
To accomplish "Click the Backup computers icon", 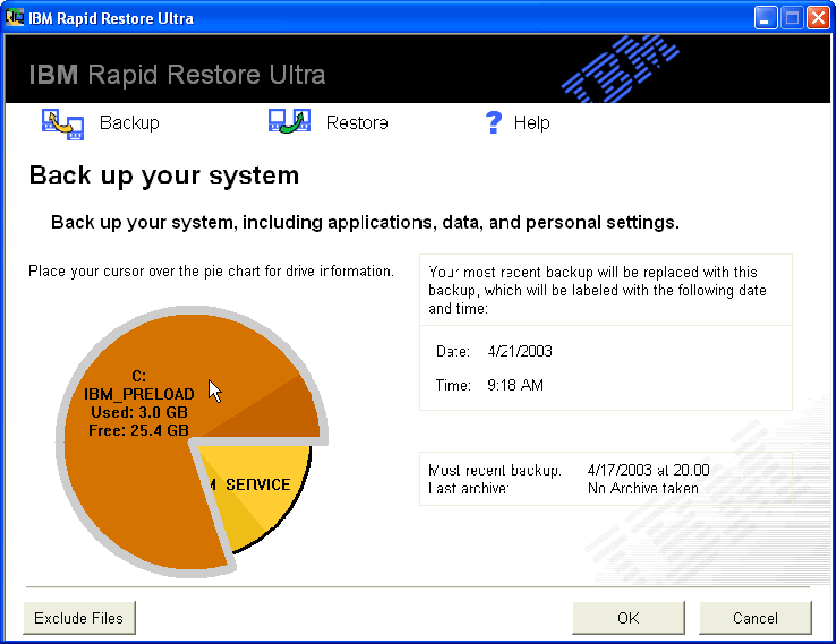I will [x=63, y=124].
